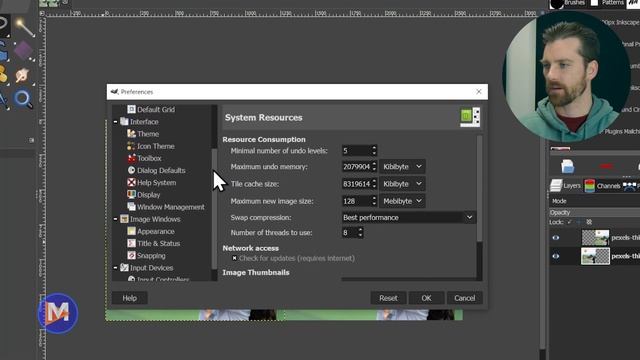Toggle lock pixels icon in Layers panel
Screen dimensions: 640x360
(x=570, y=222)
